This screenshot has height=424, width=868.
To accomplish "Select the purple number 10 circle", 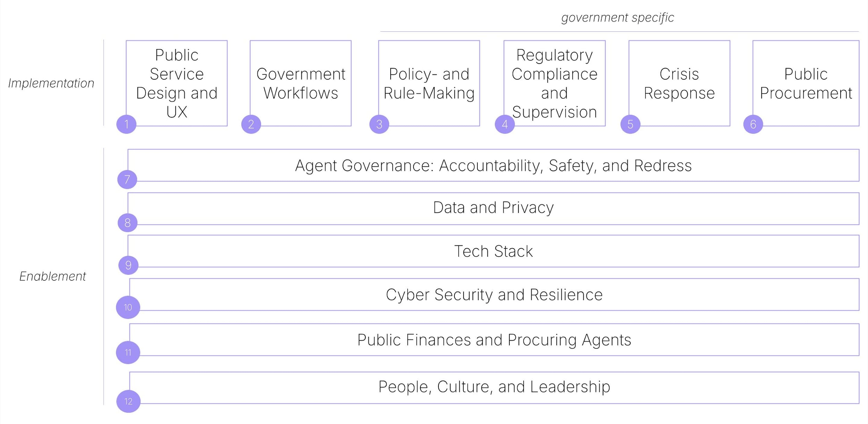I will pyautogui.click(x=128, y=307).
